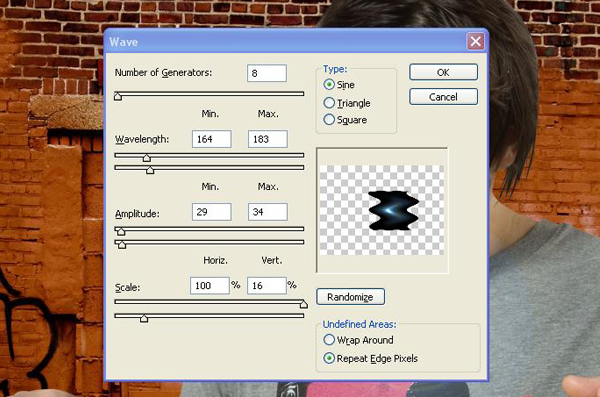Click the Horizontal Scale percent field
The height and width of the screenshot is (397, 600).
[x=210, y=286]
